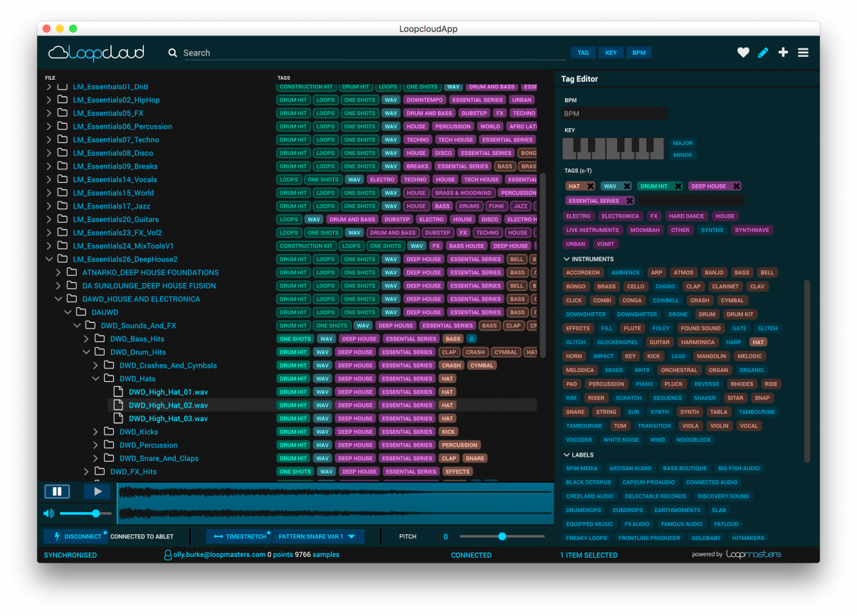This screenshot has width=857, height=616.
Task: Collapse the INSTRUMENTS section
Action: 567,259
